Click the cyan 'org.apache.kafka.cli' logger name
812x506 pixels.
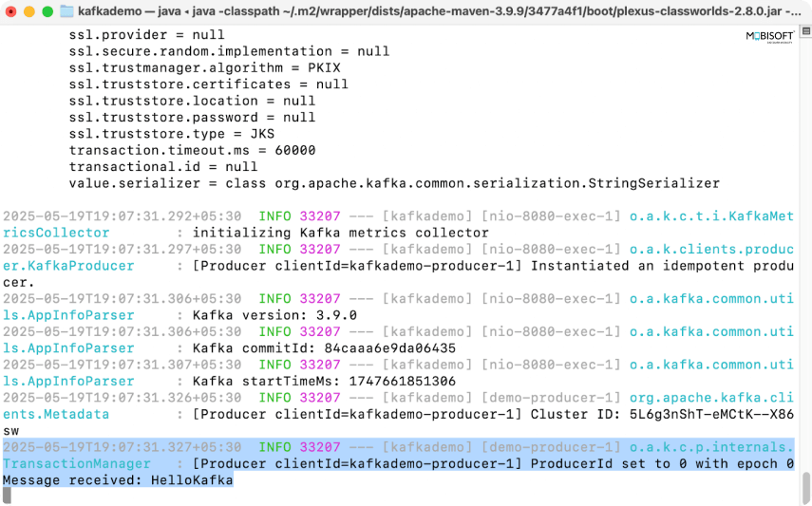711,398
